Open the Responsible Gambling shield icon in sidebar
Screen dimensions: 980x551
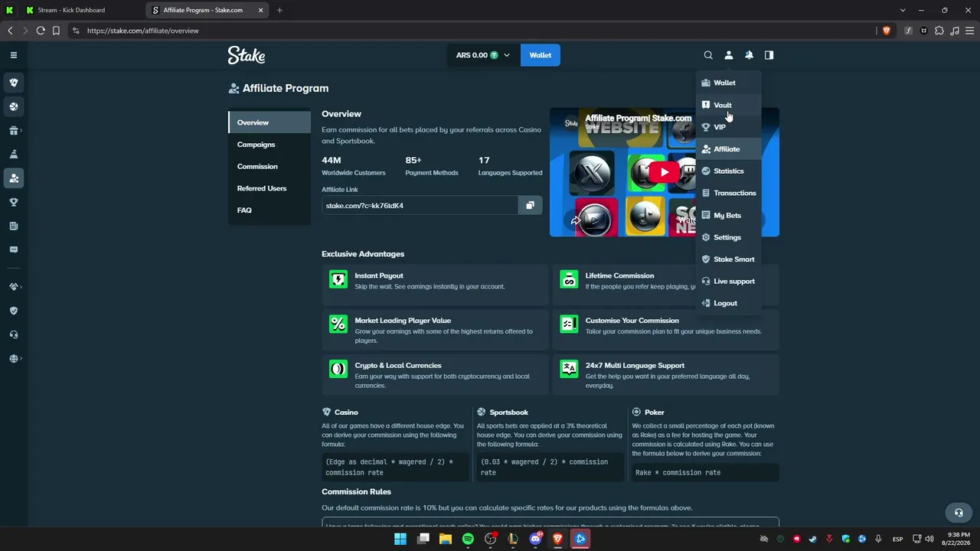pos(13,311)
